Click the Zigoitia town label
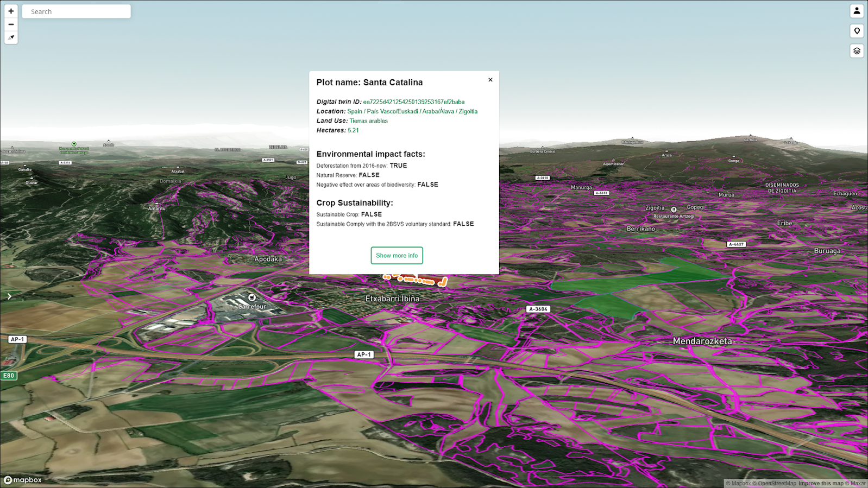 click(x=655, y=208)
